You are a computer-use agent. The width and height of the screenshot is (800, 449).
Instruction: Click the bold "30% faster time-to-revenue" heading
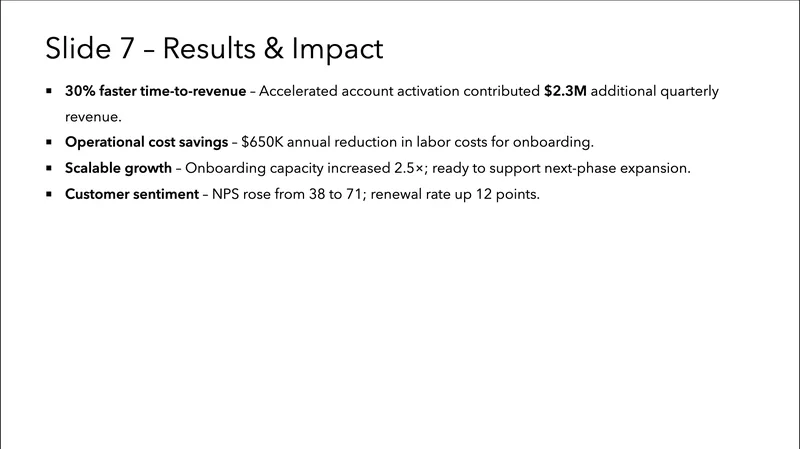click(155, 91)
